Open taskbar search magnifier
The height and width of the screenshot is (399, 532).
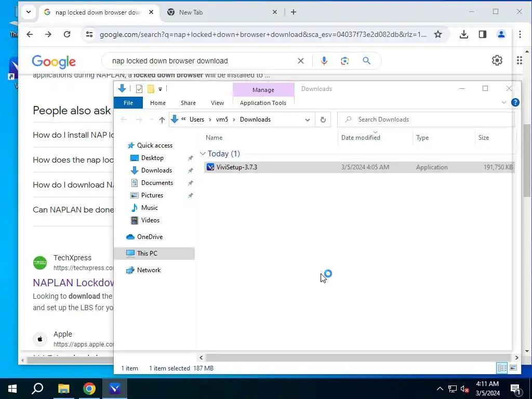37,389
